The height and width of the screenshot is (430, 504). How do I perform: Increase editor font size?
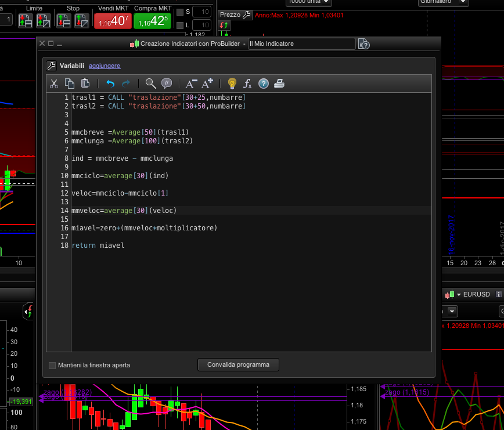coord(207,84)
